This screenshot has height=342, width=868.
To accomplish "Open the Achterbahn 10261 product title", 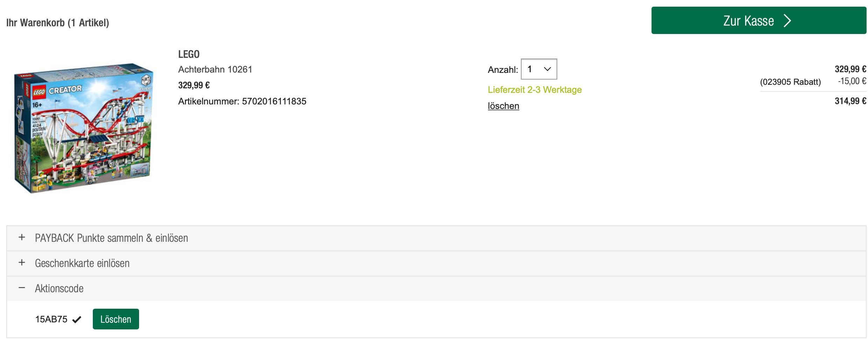I will point(215,69).
